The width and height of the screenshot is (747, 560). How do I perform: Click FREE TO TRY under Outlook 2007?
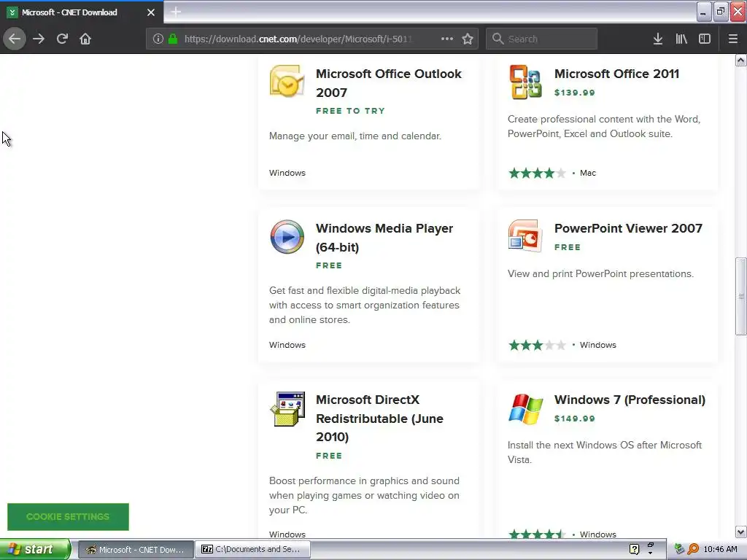(x=350, y=111)
